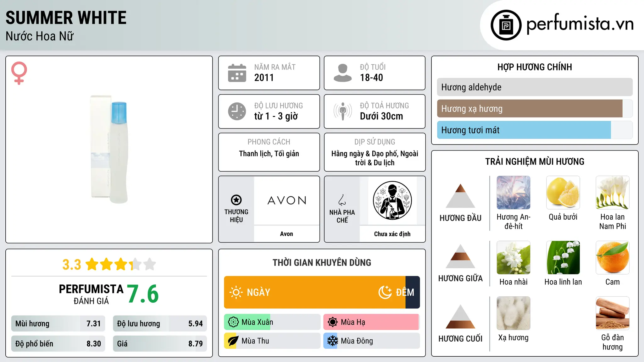Click the star badge icon above Thương hiệu

(x=236, y=200)
